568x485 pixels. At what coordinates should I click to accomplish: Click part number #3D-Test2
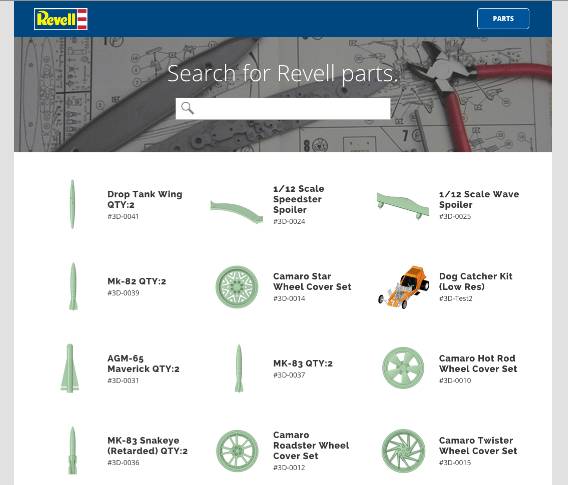(x=456, y=298)
